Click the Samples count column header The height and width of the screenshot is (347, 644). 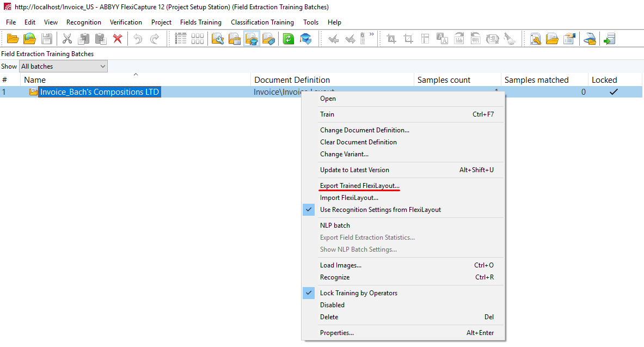point(457,80)
